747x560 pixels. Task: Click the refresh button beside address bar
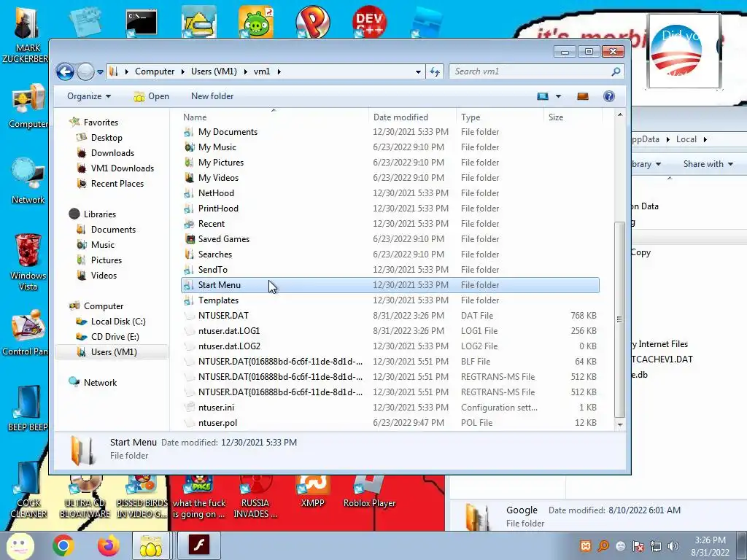[x=435, y=71]
